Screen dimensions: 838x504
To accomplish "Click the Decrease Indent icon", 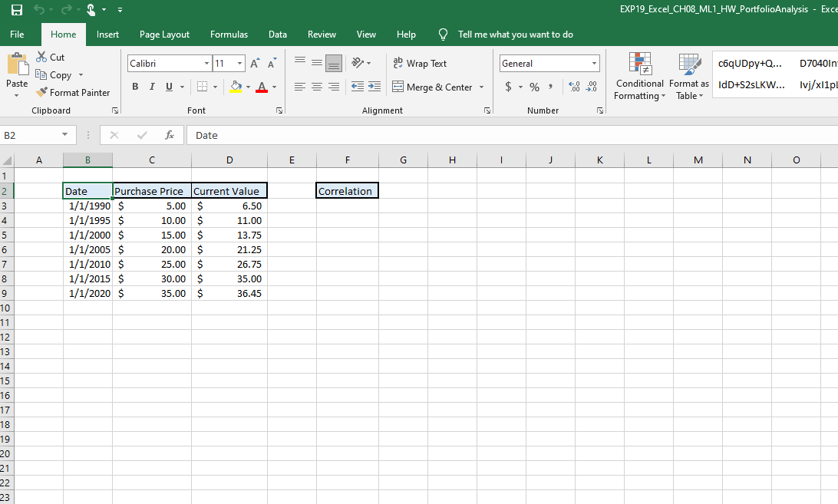I will [358, 87].
